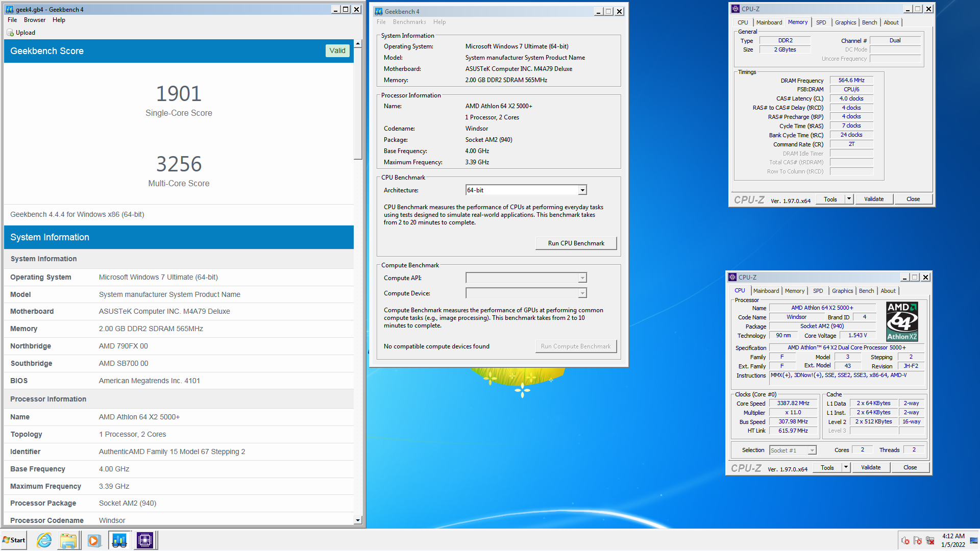
Task: Open Tools dropdown arrow in lower CPU-Z window
Action: coord(846,467)
